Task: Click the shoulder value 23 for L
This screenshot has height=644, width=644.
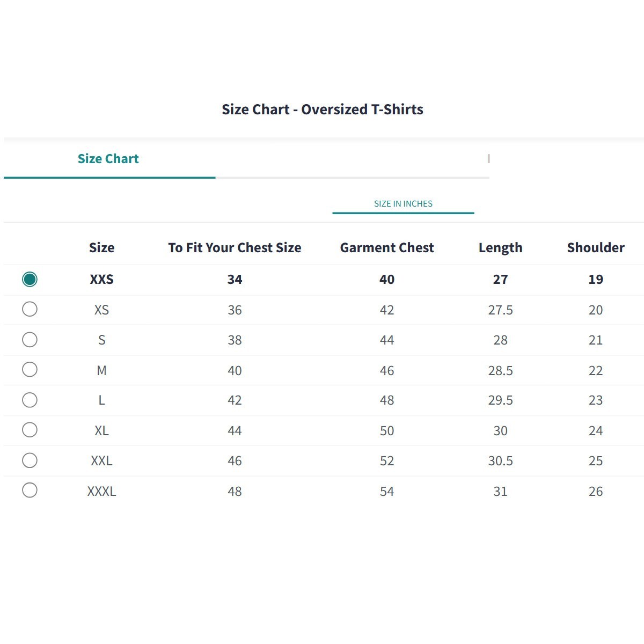Action: coord(596,400)
